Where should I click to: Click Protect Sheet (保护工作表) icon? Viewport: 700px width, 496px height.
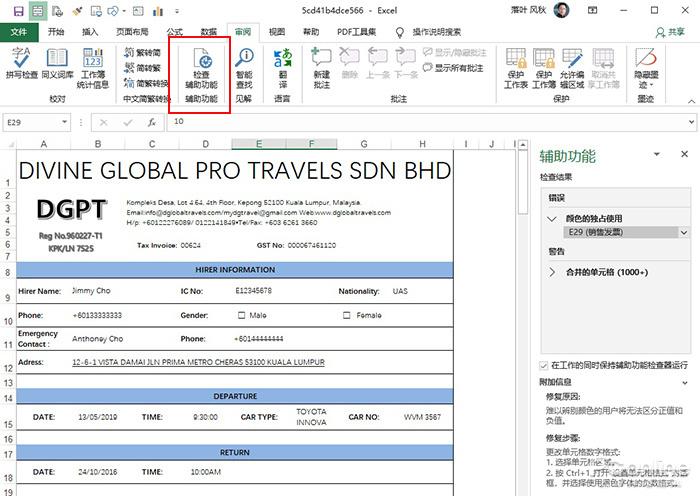coord(516,68)
